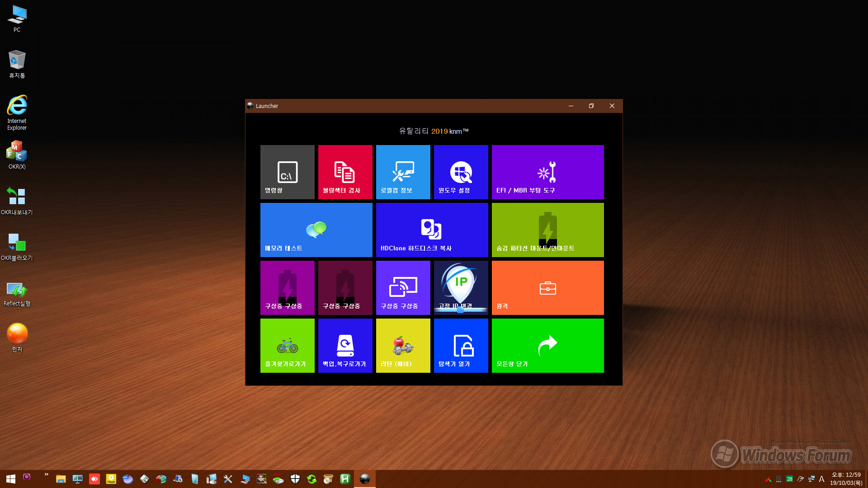Click the pen tray icon
Screen dimensions: 868x488
coord(801,479)
